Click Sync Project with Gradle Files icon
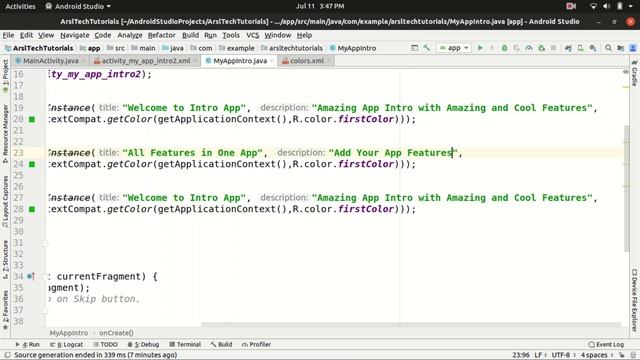640x360 pixels. click(x=568, y=48)
